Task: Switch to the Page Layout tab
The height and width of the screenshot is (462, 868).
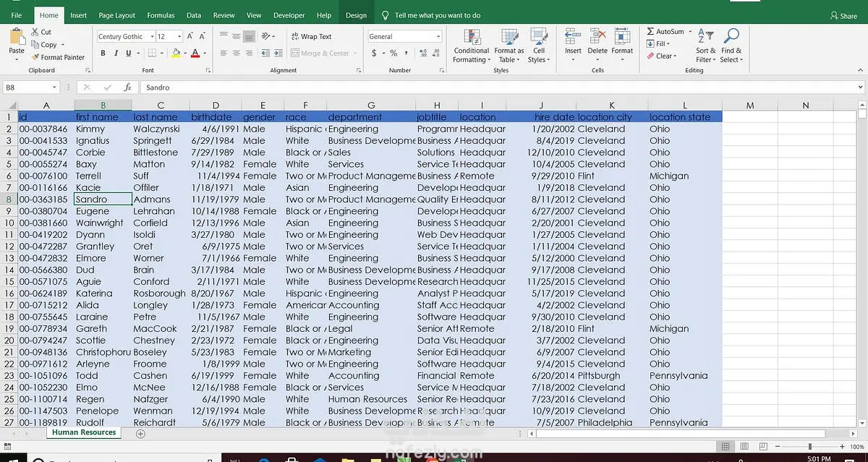Action: tap(116, 15)
